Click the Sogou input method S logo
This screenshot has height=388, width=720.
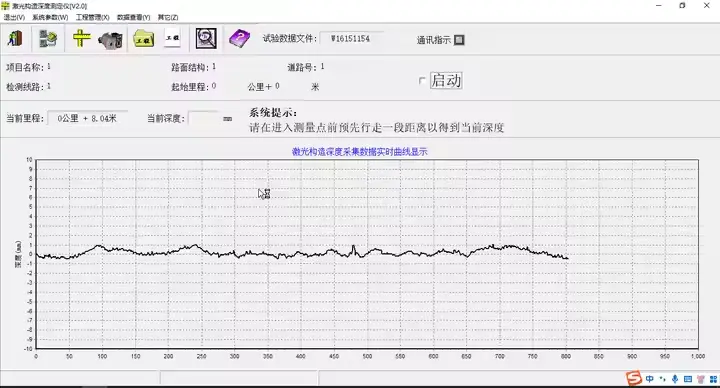634,378
